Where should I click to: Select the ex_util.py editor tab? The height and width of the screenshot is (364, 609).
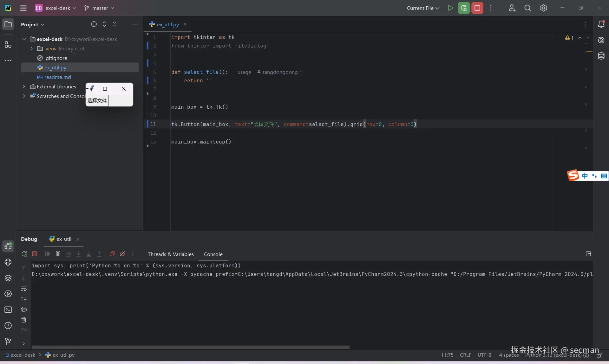click(x=167, y=25)
